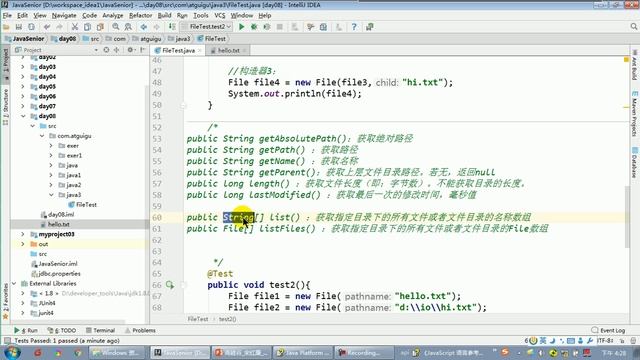Open the Refactor menu
This screenshot has height=360, width=640.
tap(140, 16)
